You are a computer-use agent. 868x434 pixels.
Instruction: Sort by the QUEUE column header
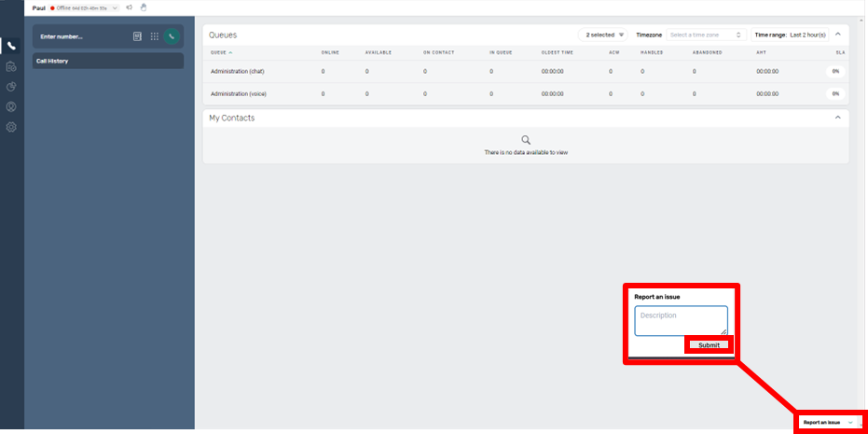coord(222,52)
